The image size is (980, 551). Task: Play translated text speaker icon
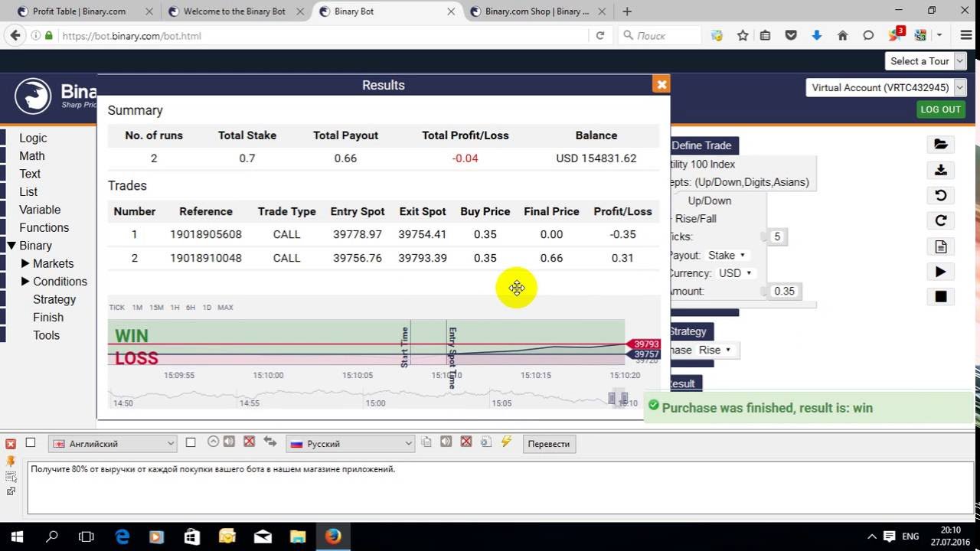[446, 442]
